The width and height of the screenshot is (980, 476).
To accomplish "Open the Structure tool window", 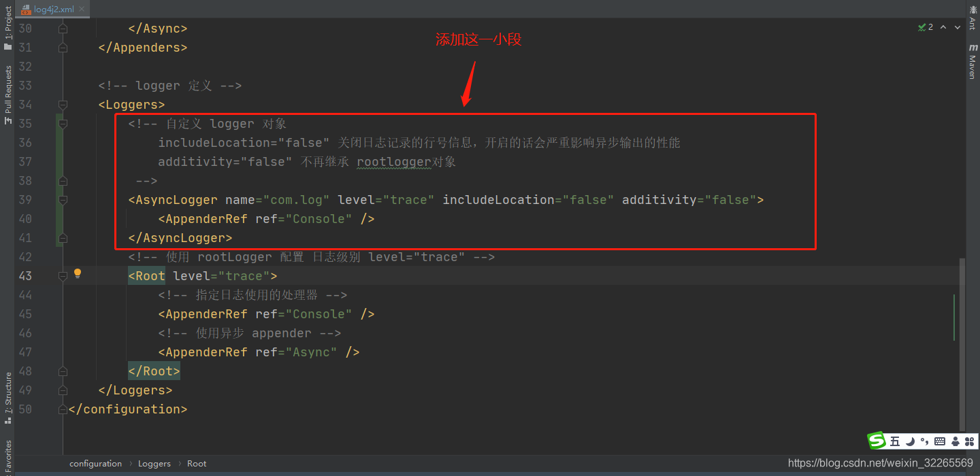I will click(x=8, y=398).
